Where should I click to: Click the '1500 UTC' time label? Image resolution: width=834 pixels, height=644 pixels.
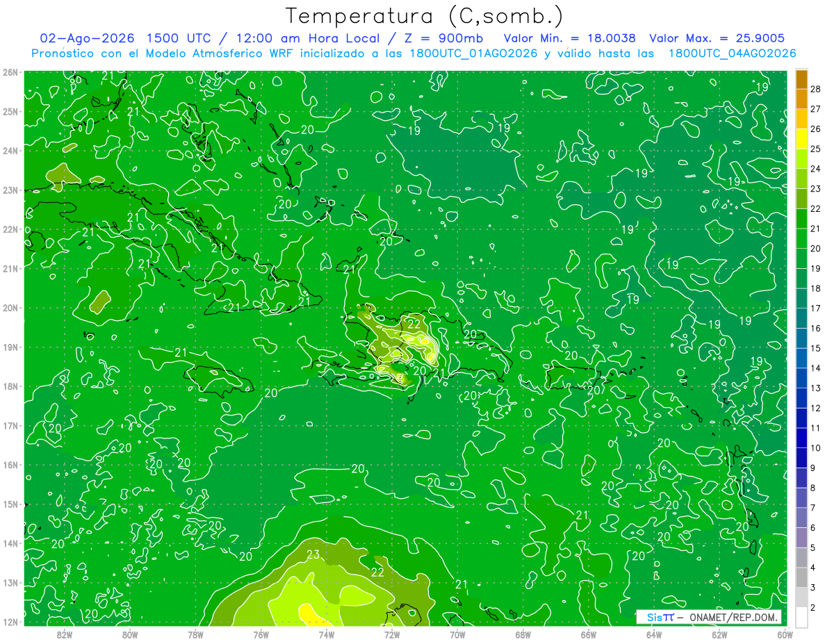[181, 38]
